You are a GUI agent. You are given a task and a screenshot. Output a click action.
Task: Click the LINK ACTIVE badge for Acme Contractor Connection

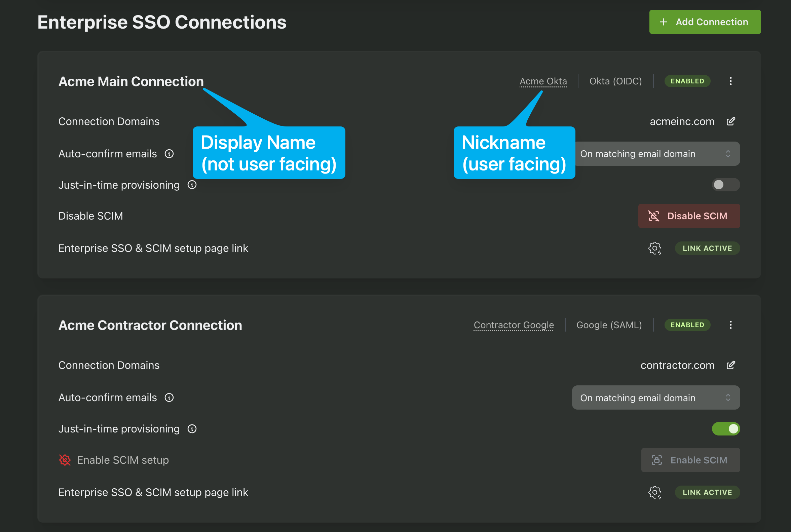click(707, 492)
